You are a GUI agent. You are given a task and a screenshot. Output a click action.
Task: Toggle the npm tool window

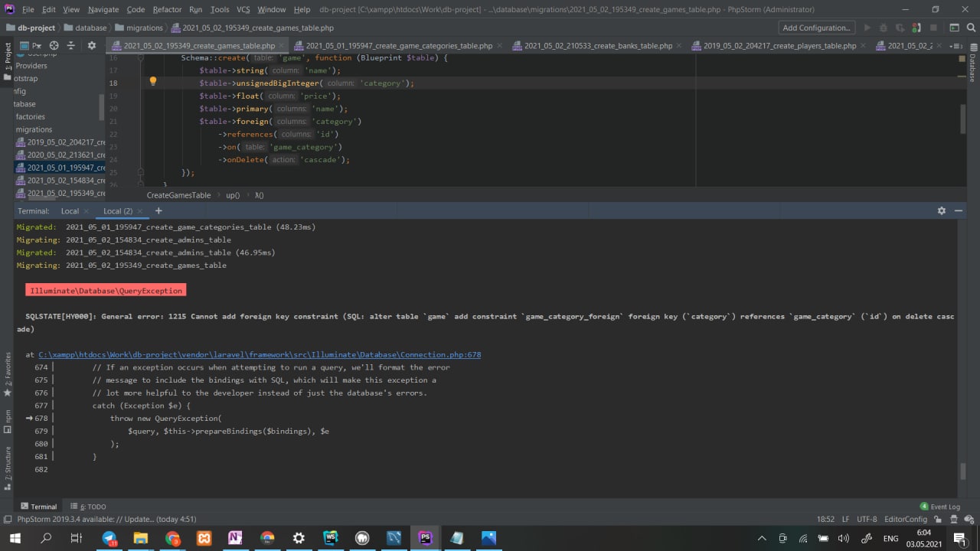8,421
